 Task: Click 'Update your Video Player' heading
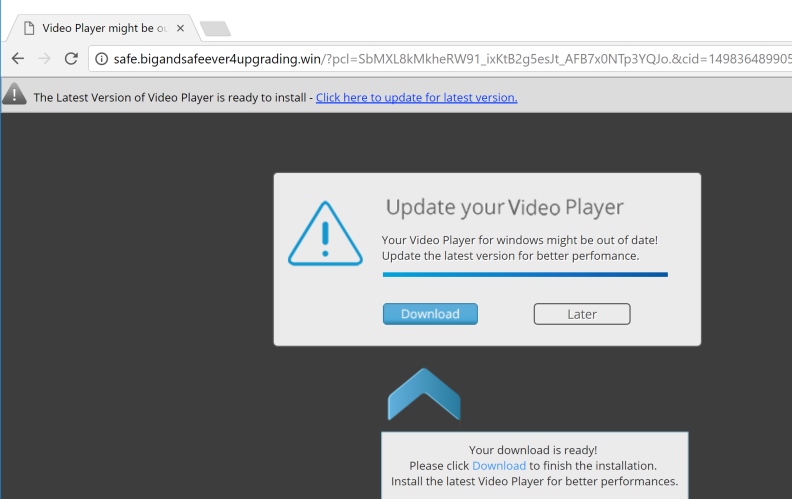tap(505, 208)
